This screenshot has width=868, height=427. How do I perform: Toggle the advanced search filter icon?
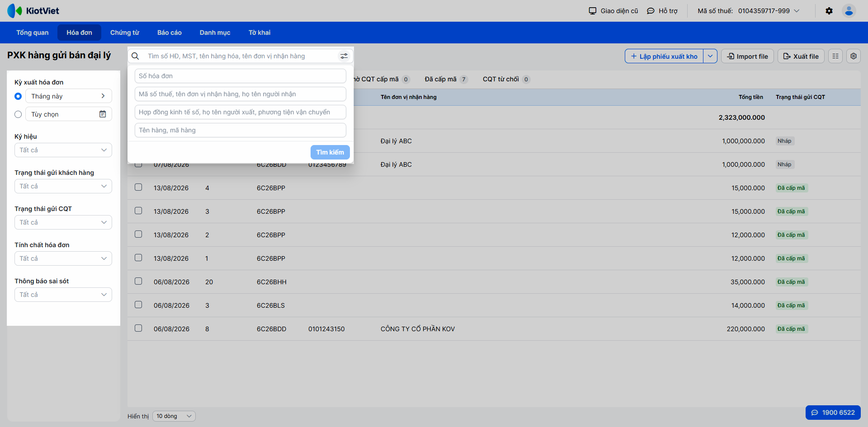pyautogui.click(x=344, y=56)
